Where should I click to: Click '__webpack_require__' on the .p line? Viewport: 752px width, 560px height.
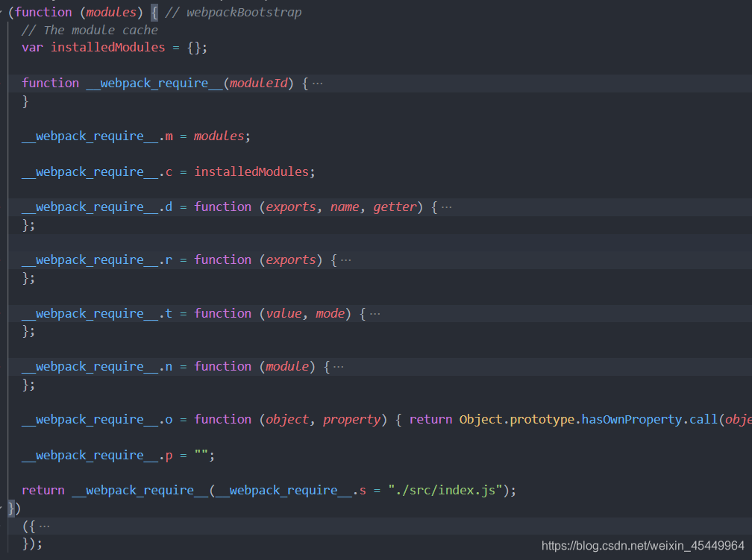click(90, 455)
